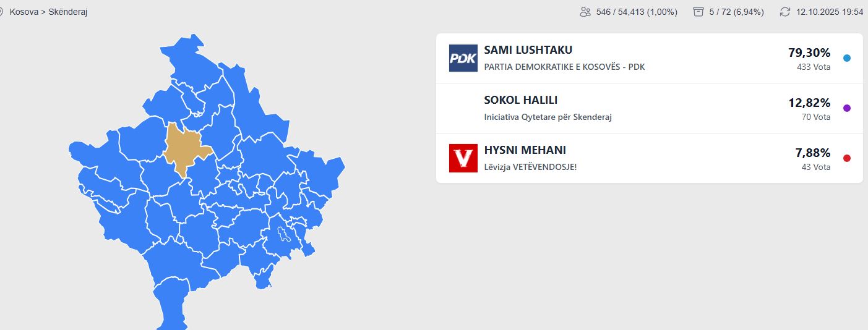The height and width of the screenshot is (330, 868).
Task: Click the 79,30% vote percentage
Action: tap(809, 53)
